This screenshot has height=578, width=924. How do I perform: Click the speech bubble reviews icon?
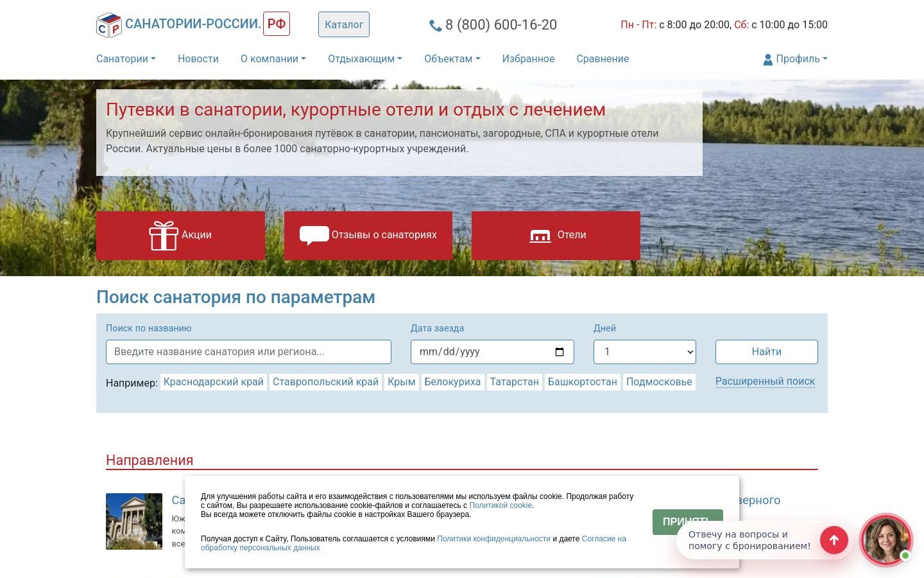314,235
